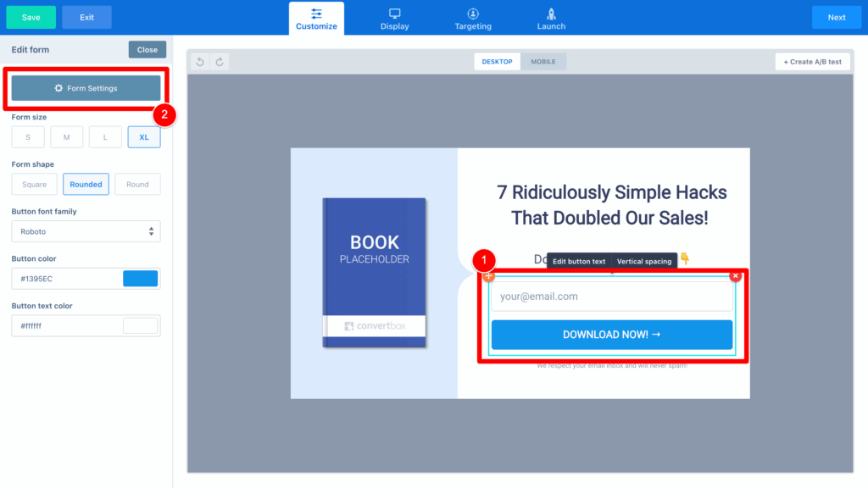The height and width of the screenshot is (488, 868).
Task: Click the red delete icon on the form
Action: (x=735, y=275)
